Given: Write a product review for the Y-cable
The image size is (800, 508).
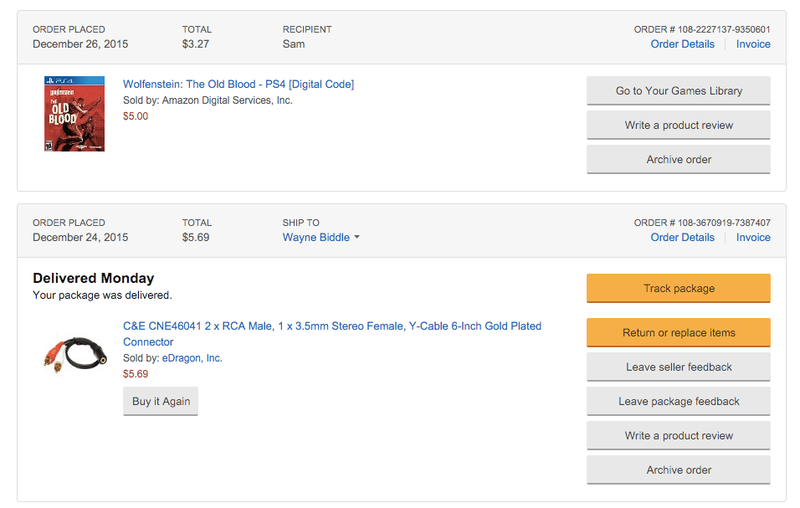Looking at the screenshot, I should pos(679,436).
